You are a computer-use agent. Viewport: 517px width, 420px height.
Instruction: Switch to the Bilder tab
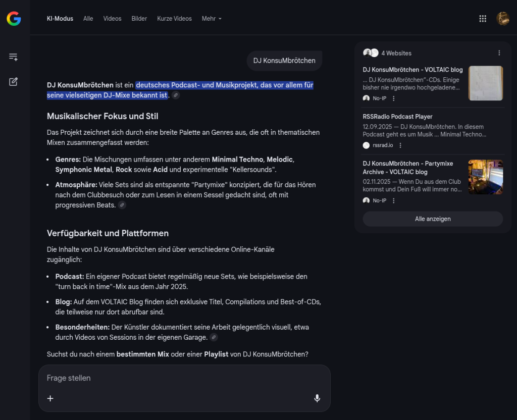pos(139,19)
